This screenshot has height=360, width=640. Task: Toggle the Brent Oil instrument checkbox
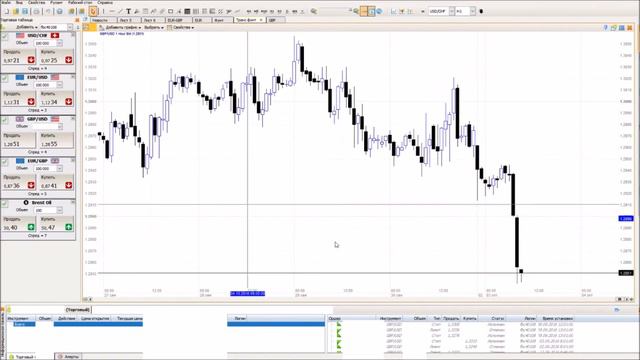(4, 203)
